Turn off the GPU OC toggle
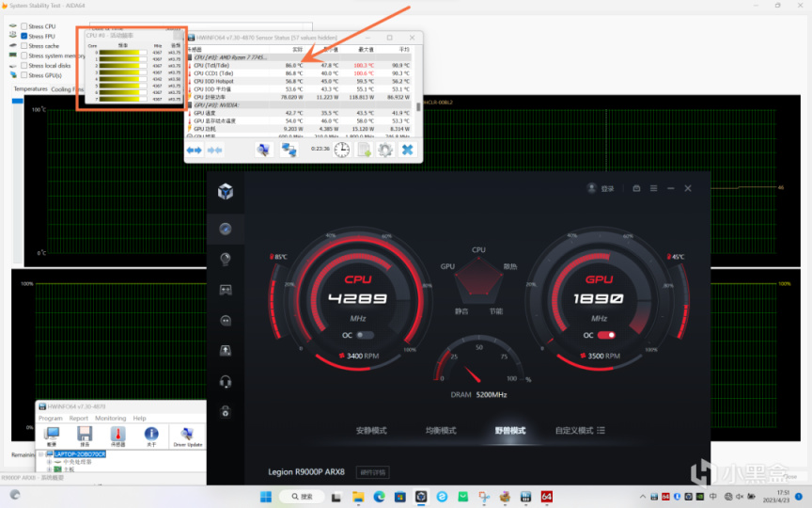The height and width of the screenshot is (508, 812). [x=606, y=335]
